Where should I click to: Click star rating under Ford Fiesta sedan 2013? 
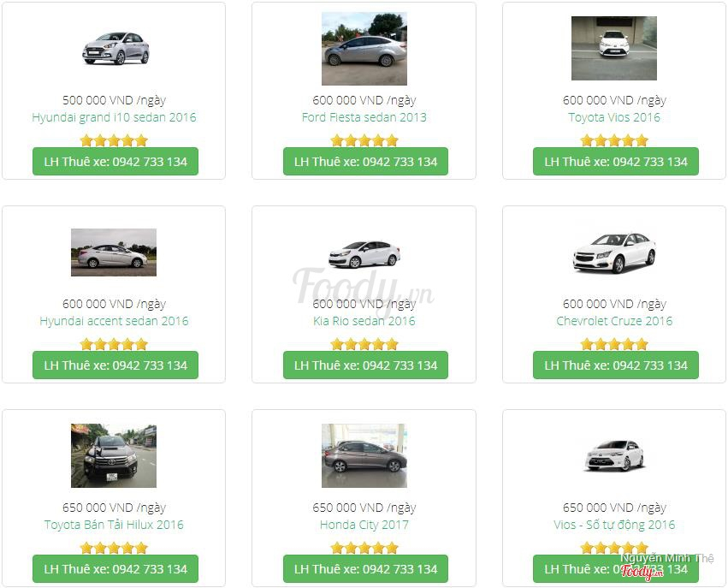pos(364,140)
